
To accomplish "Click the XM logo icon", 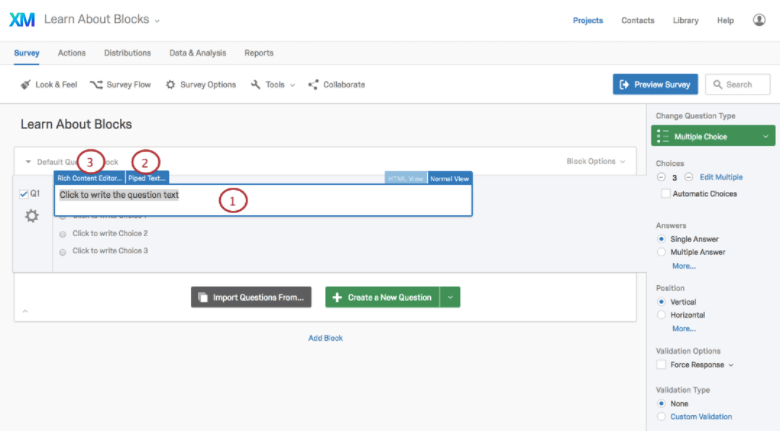I will [22, 20].
